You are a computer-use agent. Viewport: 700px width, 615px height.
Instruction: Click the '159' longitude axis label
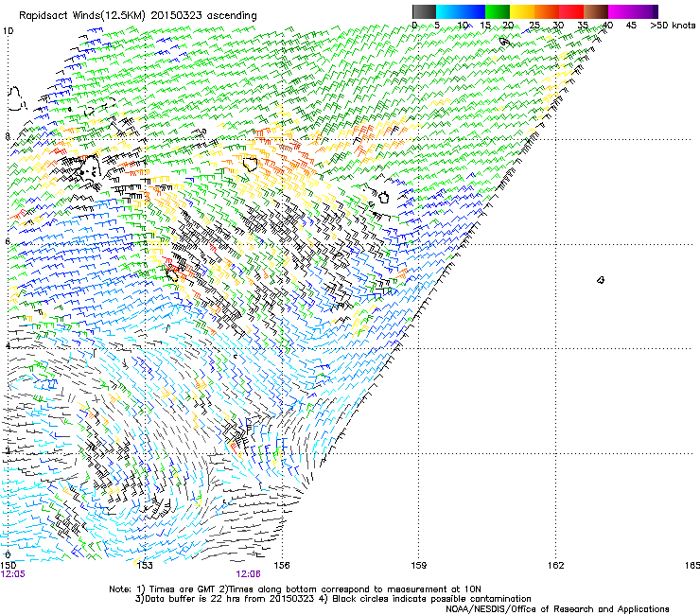pyautogui.click(x=419, y=566)
